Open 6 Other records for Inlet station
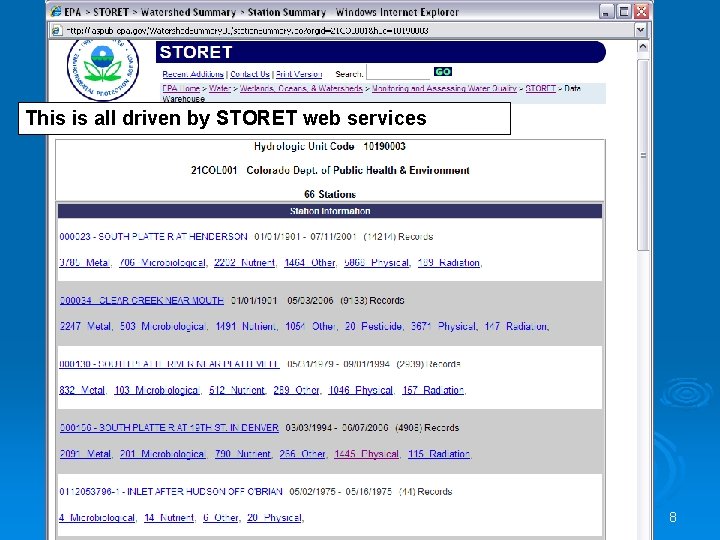Viewport: 720px width, 540px height. 220,518
